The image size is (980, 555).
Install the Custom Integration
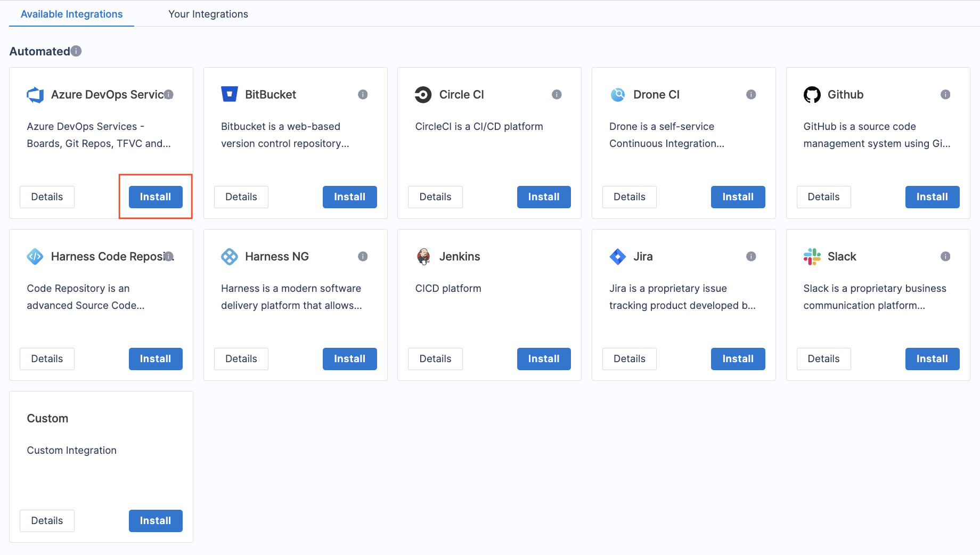(155, 520)
